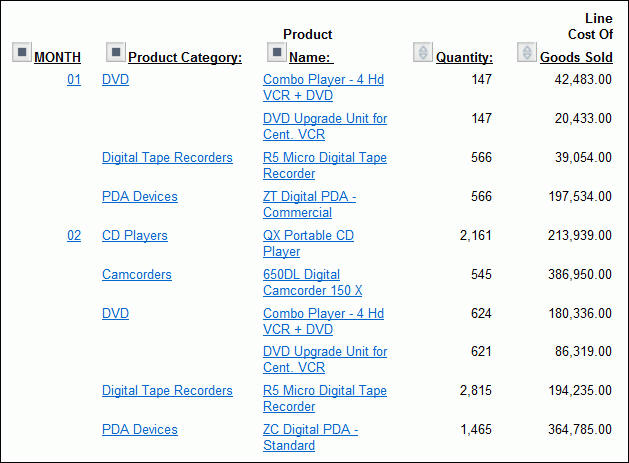
Task: Click the square icon beside Product Category header
Action: (x=116, y=52)
